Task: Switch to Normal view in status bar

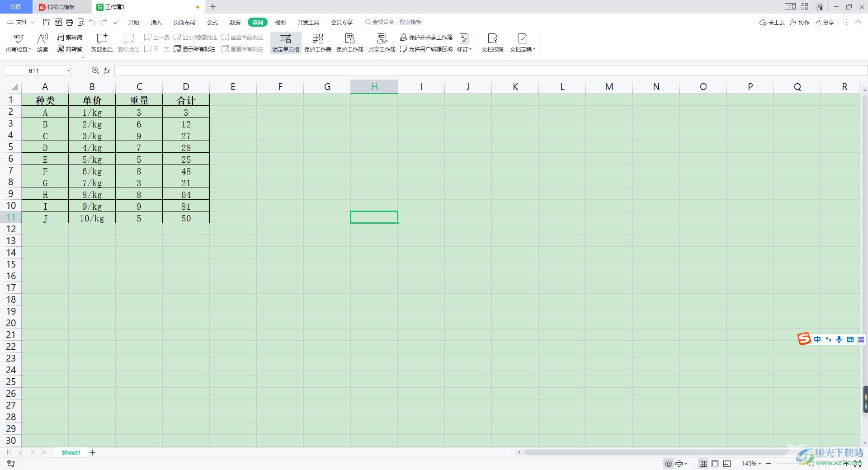Action: pyautogui.click(x=703, y=463)
